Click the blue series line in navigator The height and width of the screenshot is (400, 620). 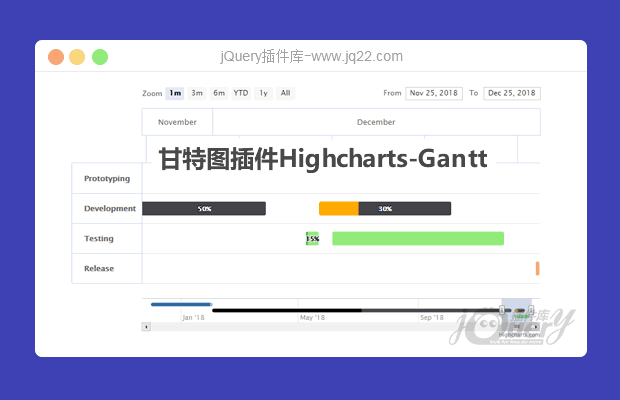pyautogui.click(x=181, y=304)
